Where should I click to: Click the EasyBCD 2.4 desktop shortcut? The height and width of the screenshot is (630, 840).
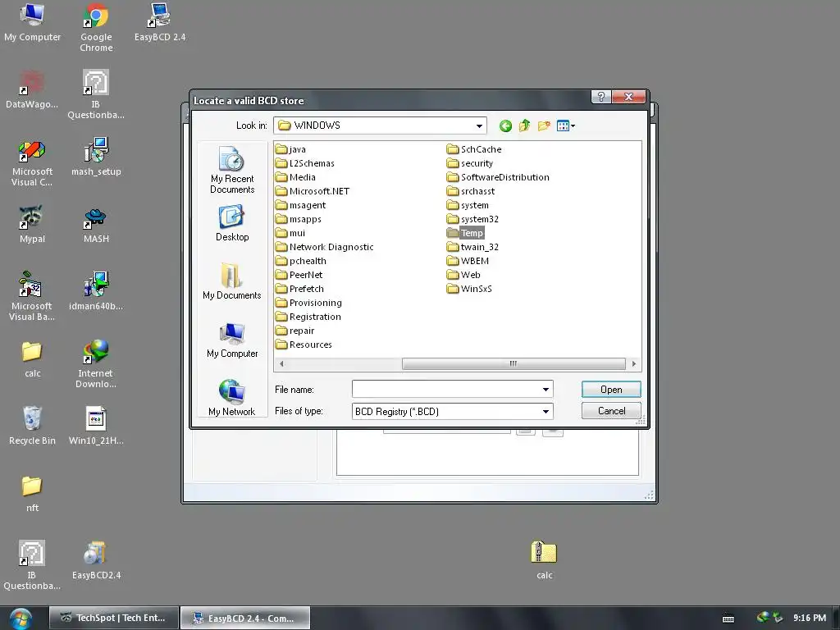tap(160, 22)
